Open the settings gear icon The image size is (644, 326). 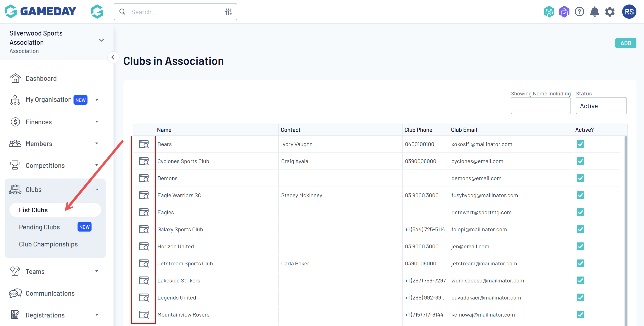[x=609, y=12]
